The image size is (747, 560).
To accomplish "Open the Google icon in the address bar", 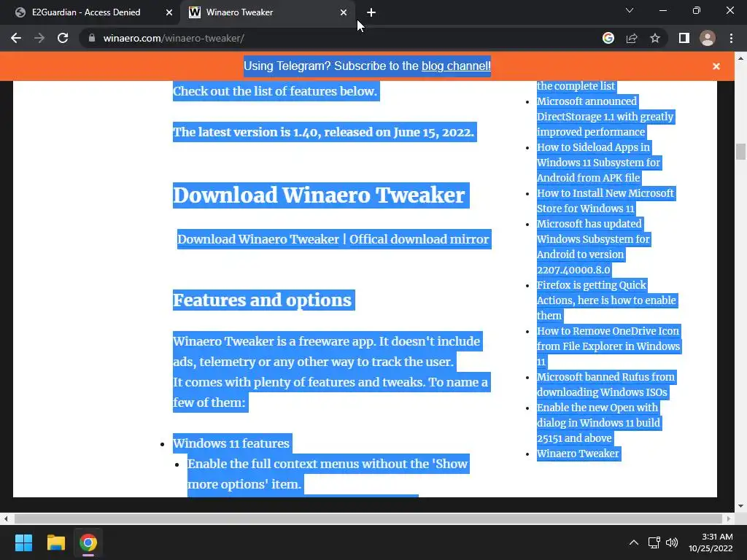I will click(x=608, y=38).
